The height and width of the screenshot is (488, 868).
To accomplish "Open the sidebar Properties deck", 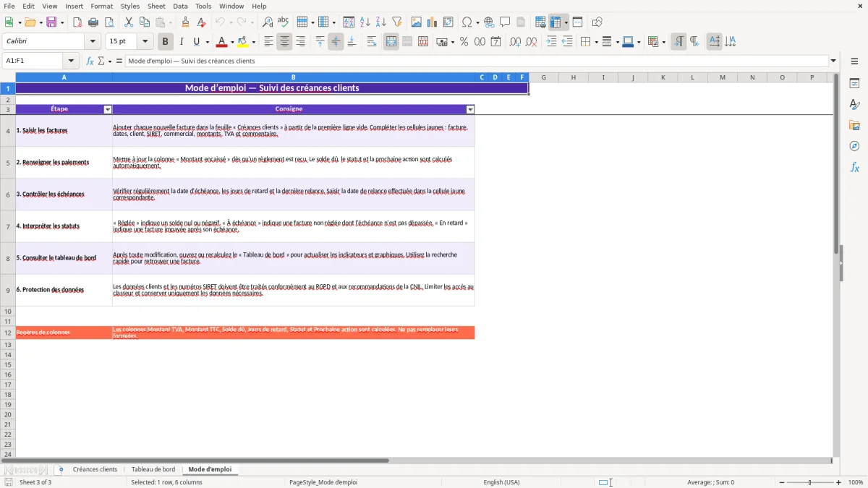I will pos(854,84).
